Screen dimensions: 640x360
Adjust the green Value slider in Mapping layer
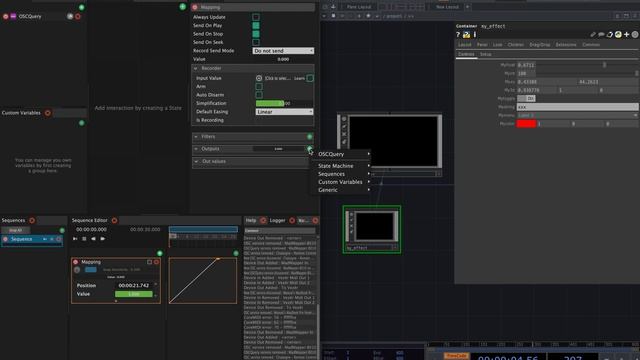pos(133,294)
